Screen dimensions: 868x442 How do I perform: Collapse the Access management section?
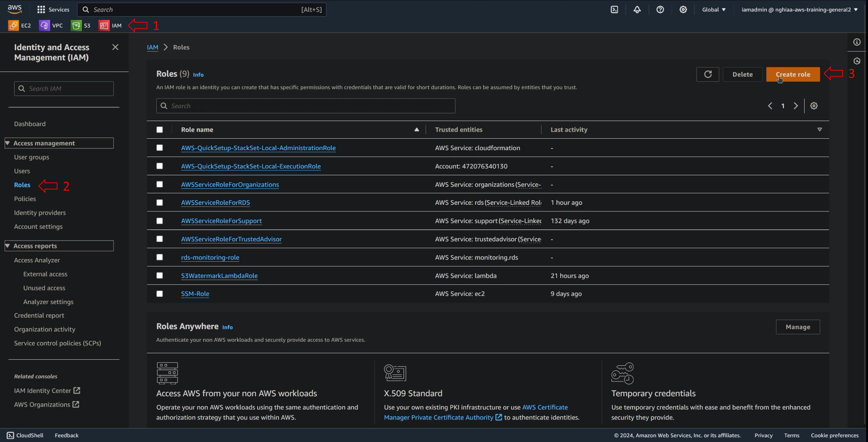59,143
